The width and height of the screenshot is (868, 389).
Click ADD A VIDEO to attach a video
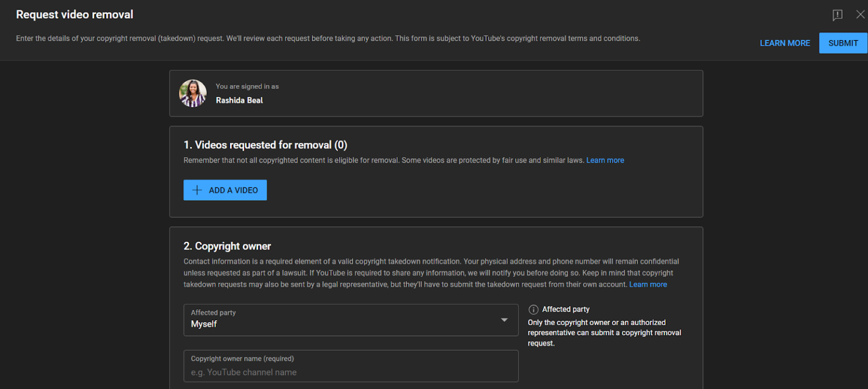[x=225, y=190]
